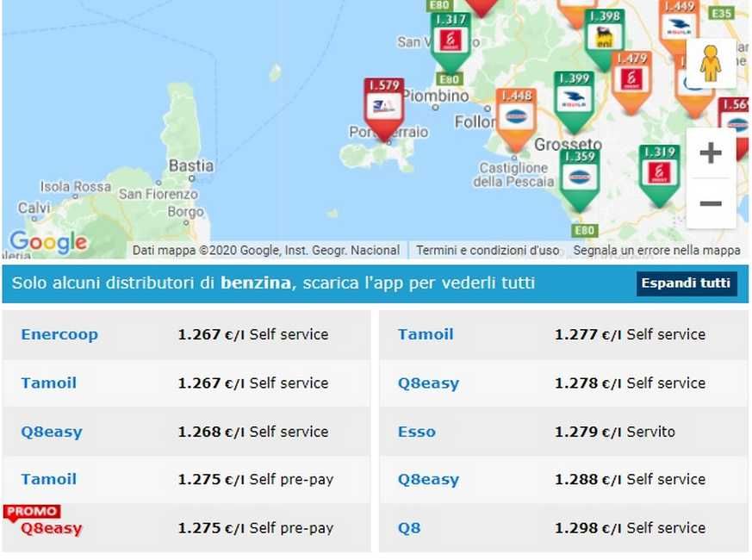The width and height of the screenshot is (752, 560).
Task: Click the San Fiorenzo map label
Action: pyautogui.click(x=158, y=195)
